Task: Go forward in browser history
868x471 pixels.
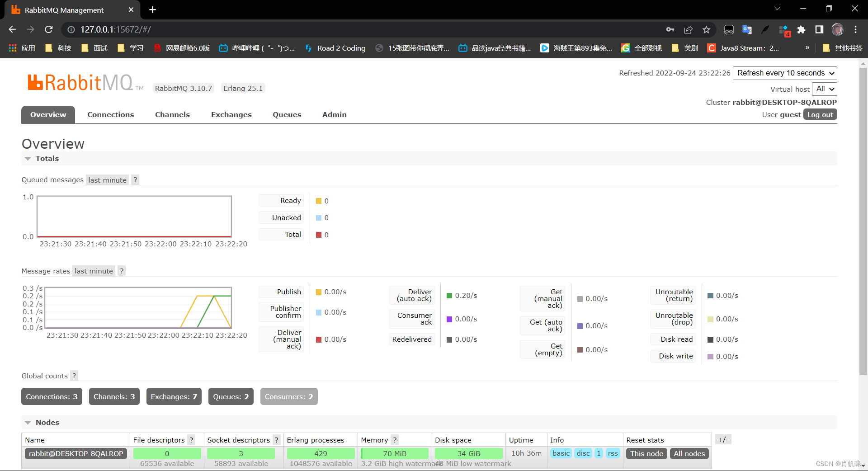Action: (30, 29)
